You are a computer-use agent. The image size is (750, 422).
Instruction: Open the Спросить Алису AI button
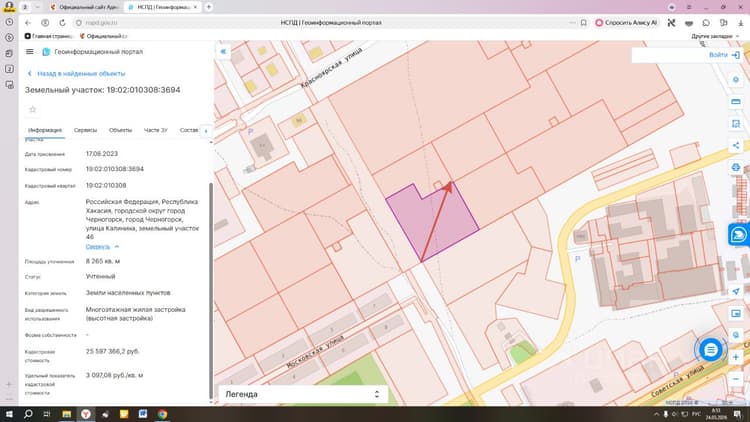(x=626, y=22)
